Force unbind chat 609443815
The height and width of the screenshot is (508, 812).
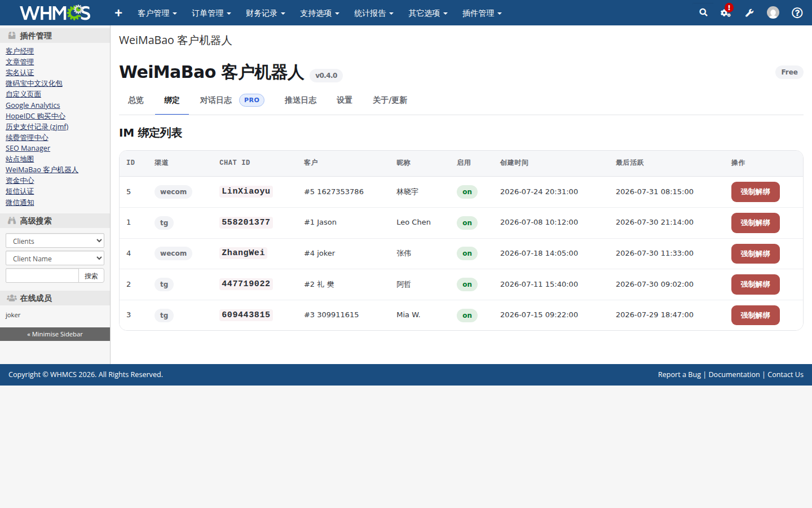tap(756, 315)
